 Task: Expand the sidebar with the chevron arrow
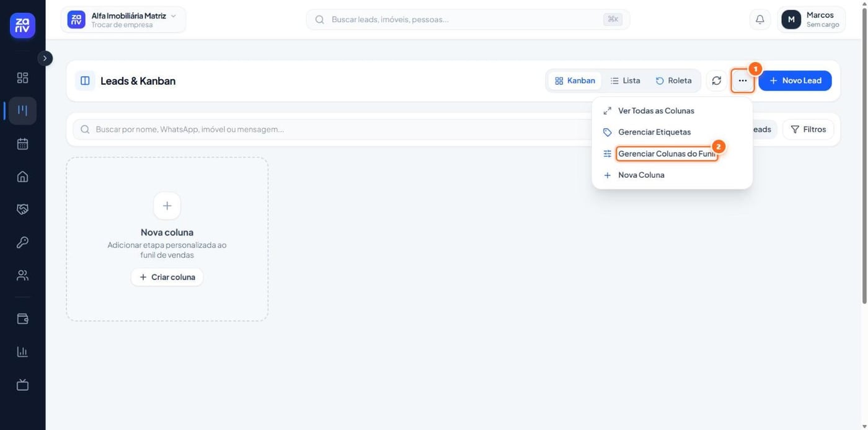pos(45,58)
